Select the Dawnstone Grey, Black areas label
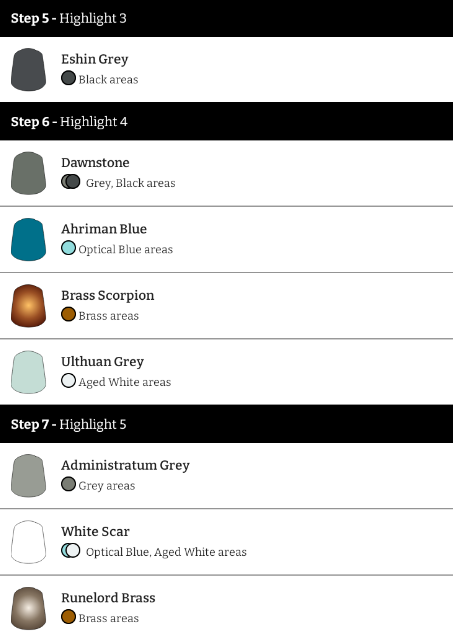Image resolution: width=453 pixels, height=640 pixels. tap(131, 183)
